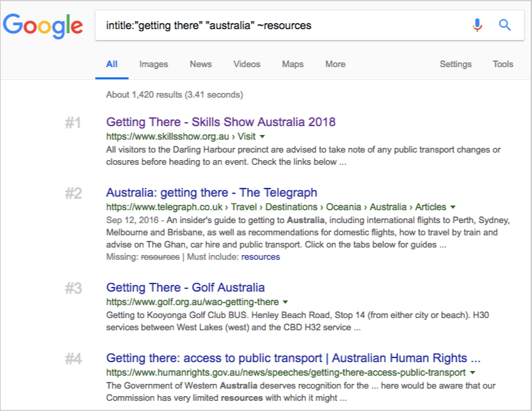Open Australia: getting there - The Telegraph result
The width and height of the screenshot is (532, 411).
pyautogui.click(x=212, y=193)
